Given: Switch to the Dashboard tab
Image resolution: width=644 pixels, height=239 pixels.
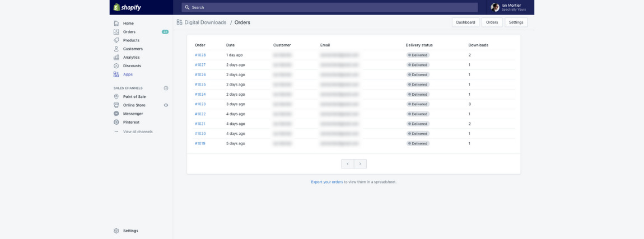Looking at the screenshot, I should [465, 22].
